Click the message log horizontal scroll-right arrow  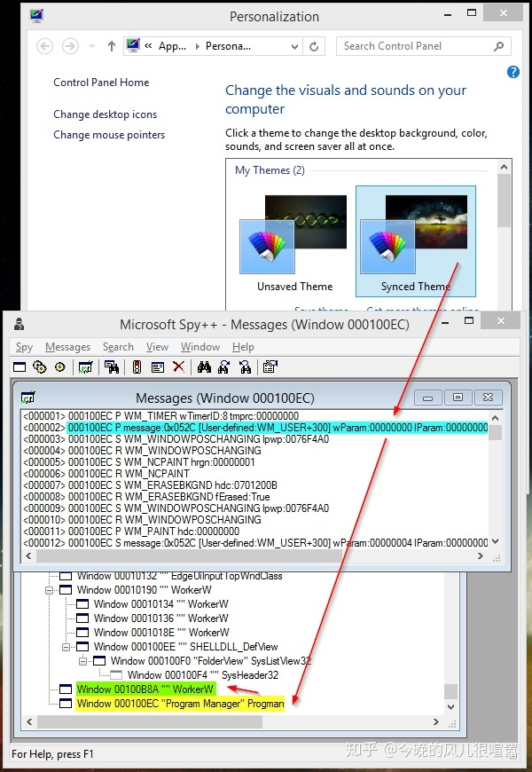[x=481, y=555]
